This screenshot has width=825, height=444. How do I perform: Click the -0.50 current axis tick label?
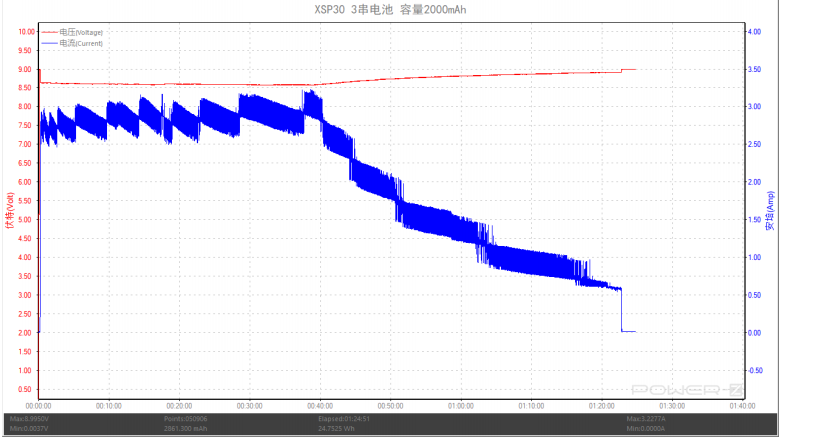pos(756,370)
